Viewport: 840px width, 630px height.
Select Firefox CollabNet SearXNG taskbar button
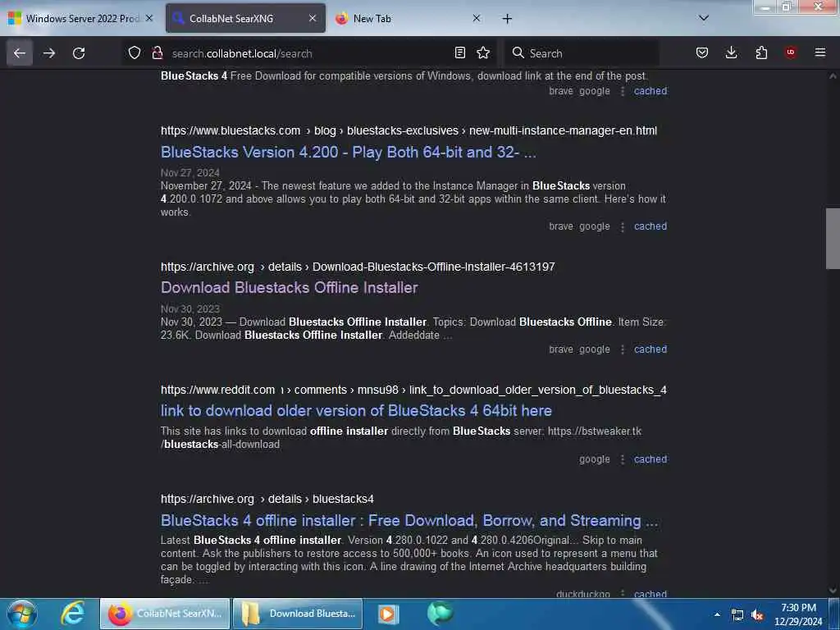165,614
